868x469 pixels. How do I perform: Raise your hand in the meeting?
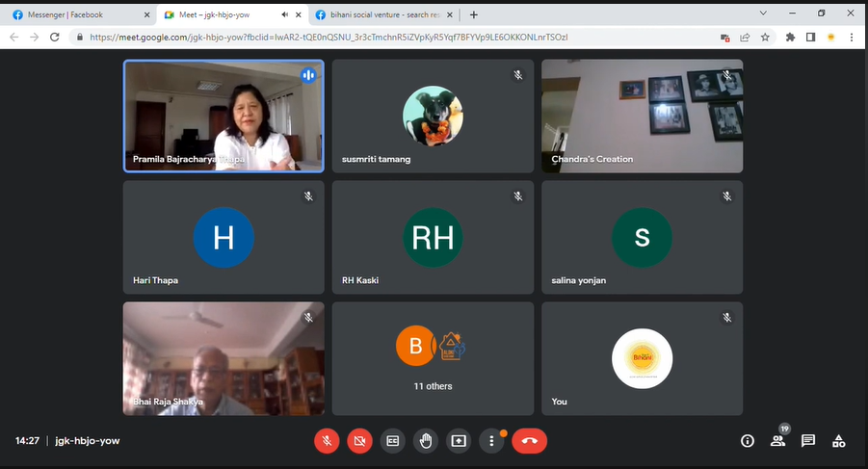(426, 441)
